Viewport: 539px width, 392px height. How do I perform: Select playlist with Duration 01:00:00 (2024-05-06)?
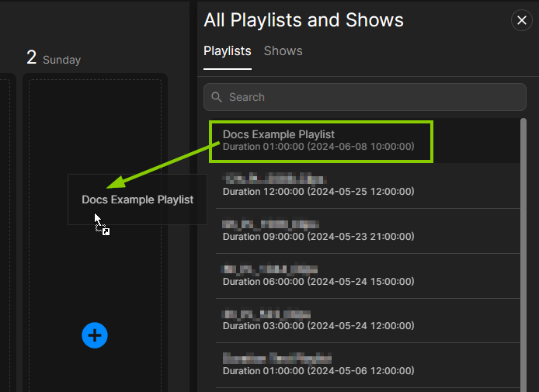367,365
